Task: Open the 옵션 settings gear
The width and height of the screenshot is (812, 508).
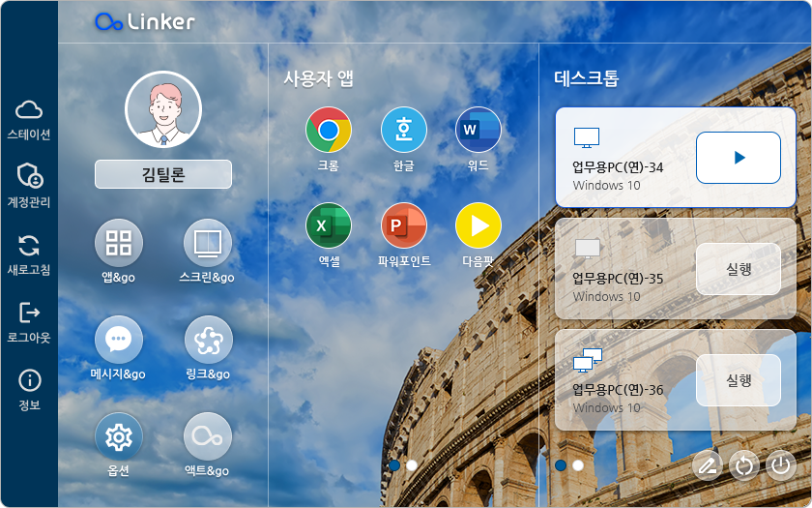Action: [119, 436]
